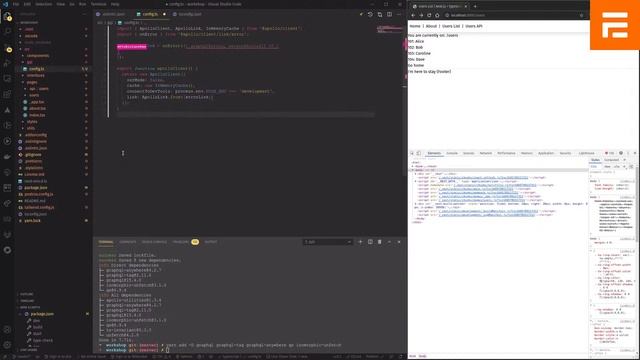Click browser home button

coord(437,15)
